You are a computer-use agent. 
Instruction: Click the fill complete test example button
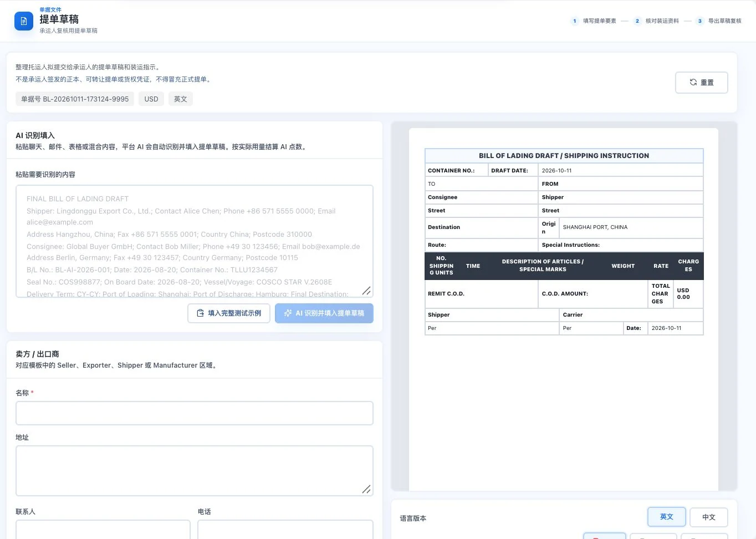pyautogui.click(x=229, y=313)
